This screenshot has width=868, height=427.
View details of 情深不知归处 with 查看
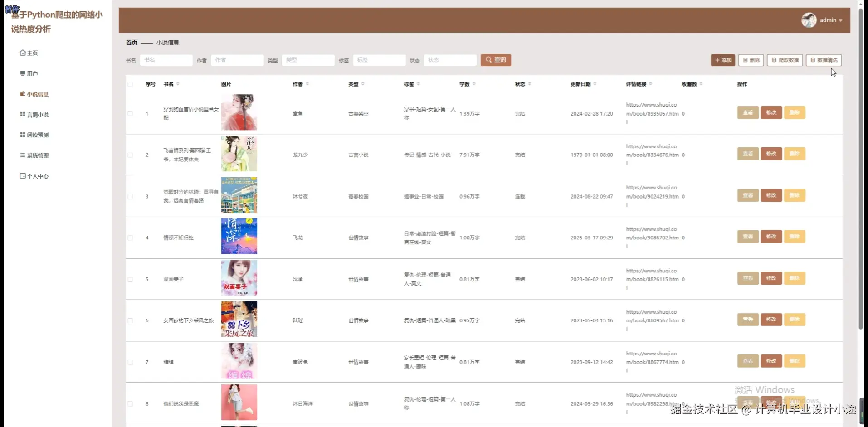(748, 237)
